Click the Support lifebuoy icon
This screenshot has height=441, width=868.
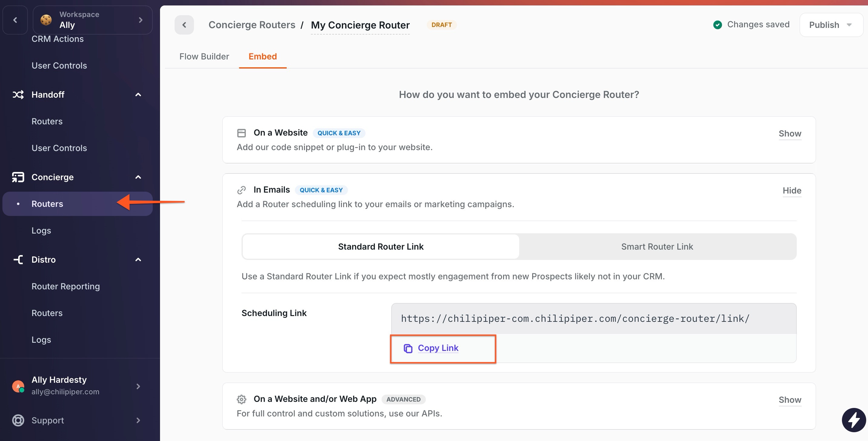click(x=18, y=420)
